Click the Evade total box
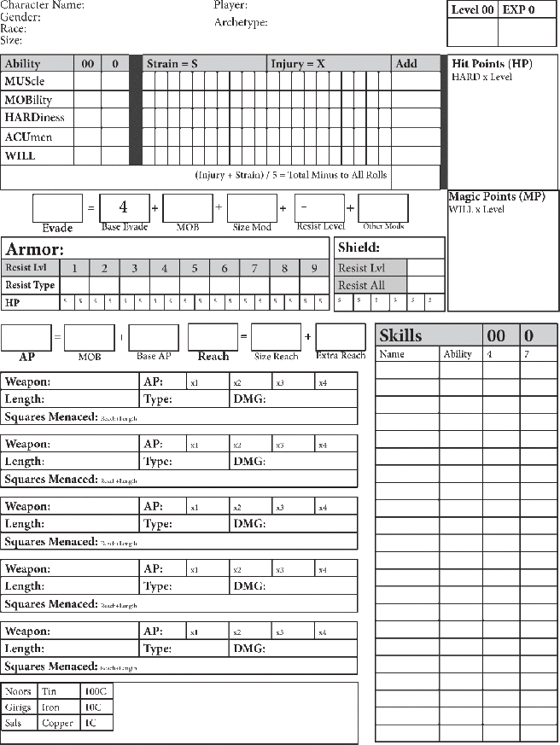The height and width of the screenshot is (745, 560). tap(57, 207)
